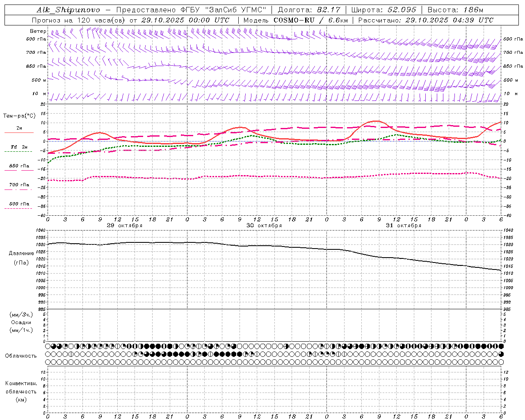The height and width of the screenshot is (420, 525).
Task: Click the 31 октября date label
Action: point(404,226)
